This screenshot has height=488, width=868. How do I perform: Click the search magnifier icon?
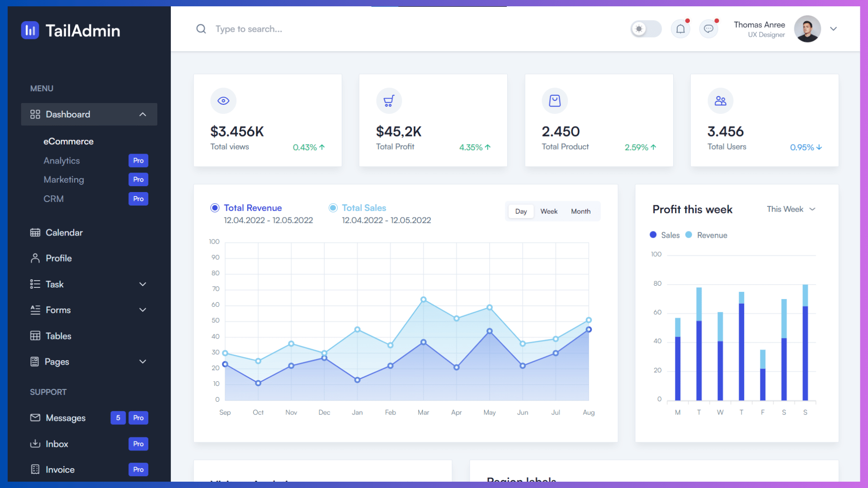pos(201,29)
